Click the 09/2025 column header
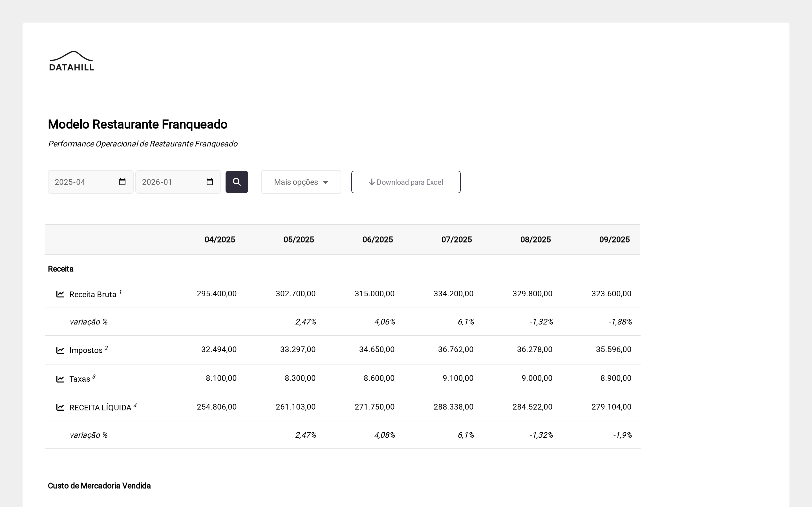Screen dimensions: 812x507 click(x=614, y=239)
